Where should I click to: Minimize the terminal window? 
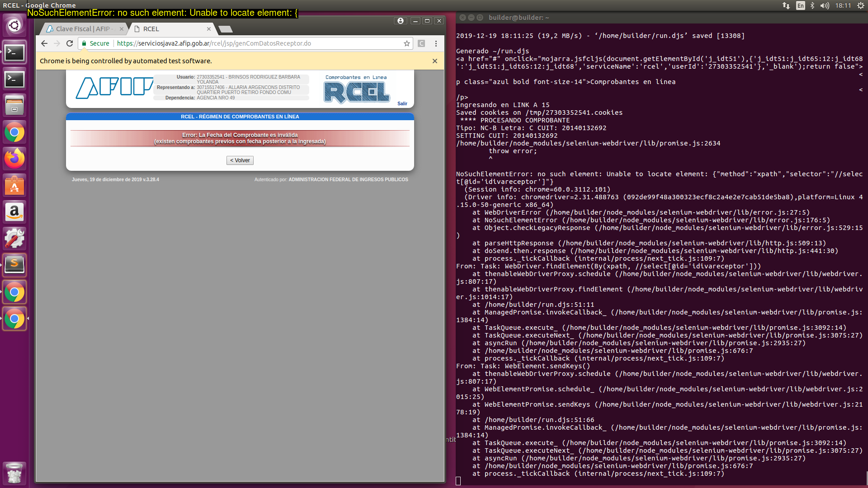pyautogui.click(x=471, y=18)
